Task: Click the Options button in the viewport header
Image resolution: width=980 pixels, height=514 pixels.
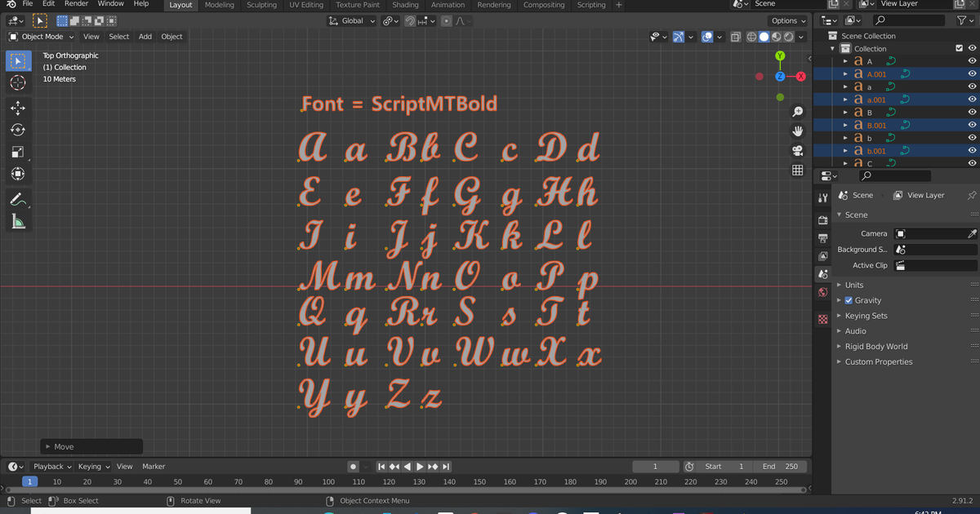Action: click(786, 20)
